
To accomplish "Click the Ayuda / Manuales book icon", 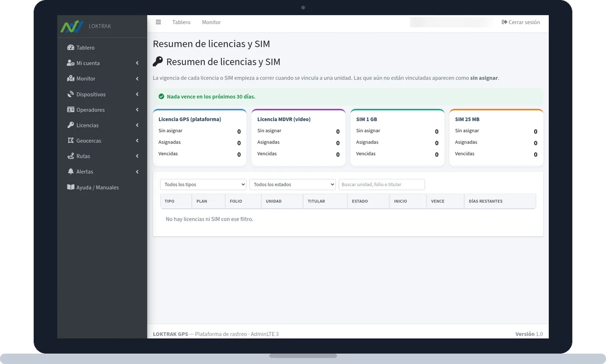I will [x=71, y=187].
